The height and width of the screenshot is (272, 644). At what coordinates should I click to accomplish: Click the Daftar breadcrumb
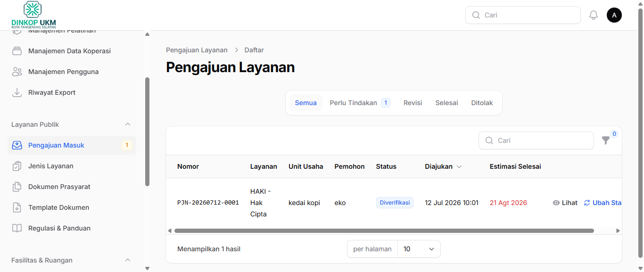(x=254, y=50)
